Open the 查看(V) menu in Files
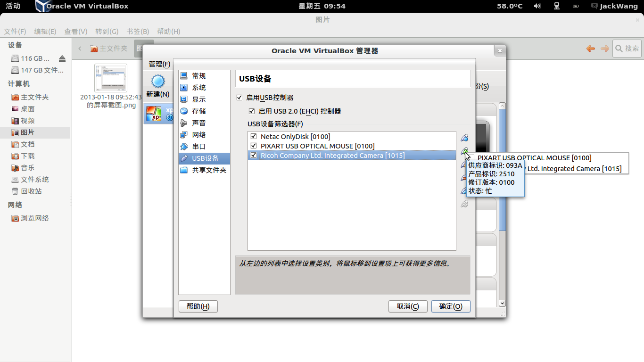 (x=76, y=32)
